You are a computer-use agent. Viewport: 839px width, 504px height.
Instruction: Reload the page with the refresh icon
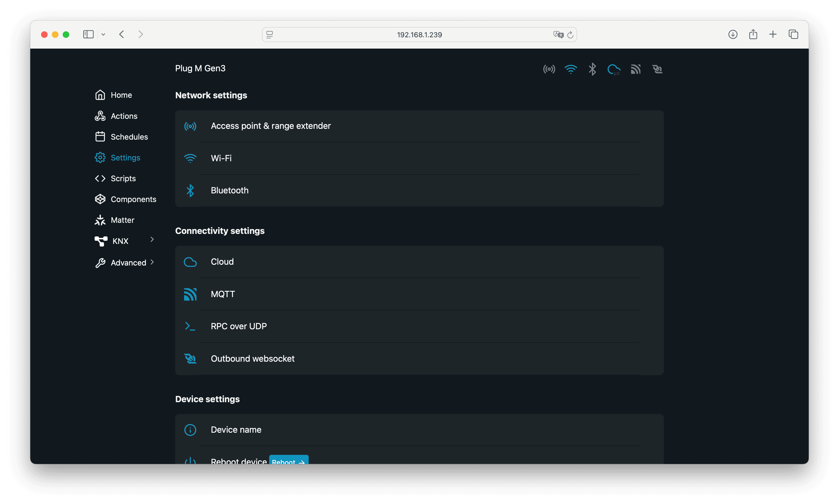pyautogui.click(x=570, y=35)
